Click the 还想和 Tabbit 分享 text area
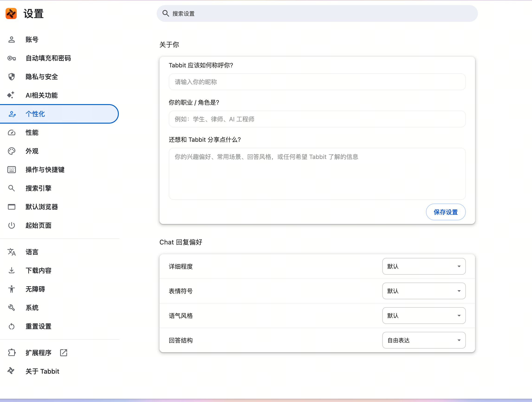Screen dimensions: 532x402 click(x=317, y=174)
